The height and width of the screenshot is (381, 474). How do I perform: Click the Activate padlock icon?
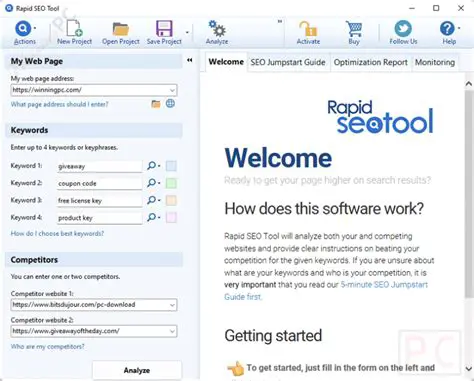pos(308,29)
